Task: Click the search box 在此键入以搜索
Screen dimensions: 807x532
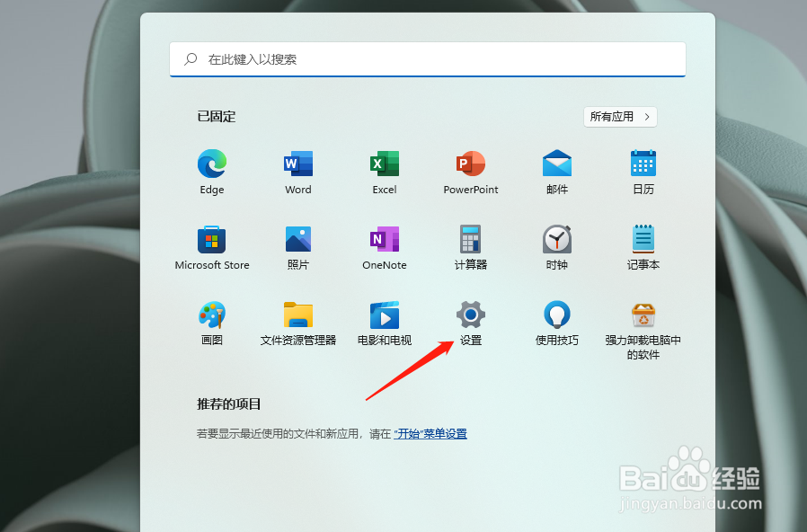Action: tap(428, 59)
